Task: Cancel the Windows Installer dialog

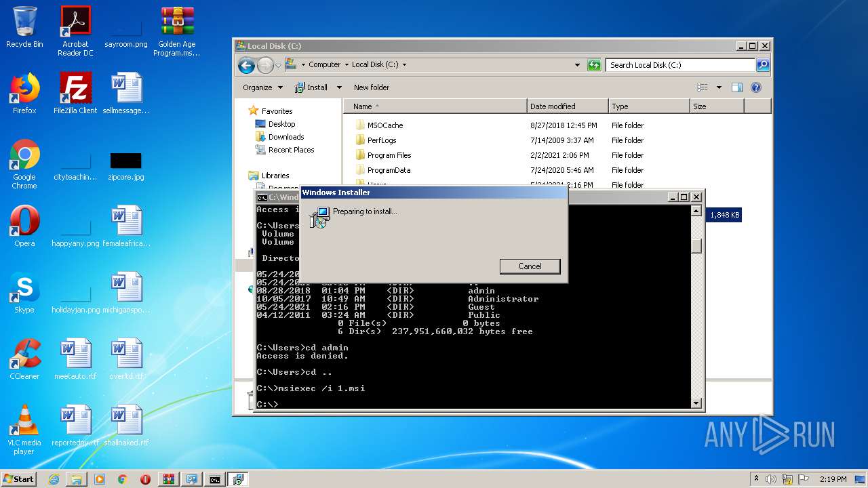Action: pyautogui.click(x=530, y=266)
